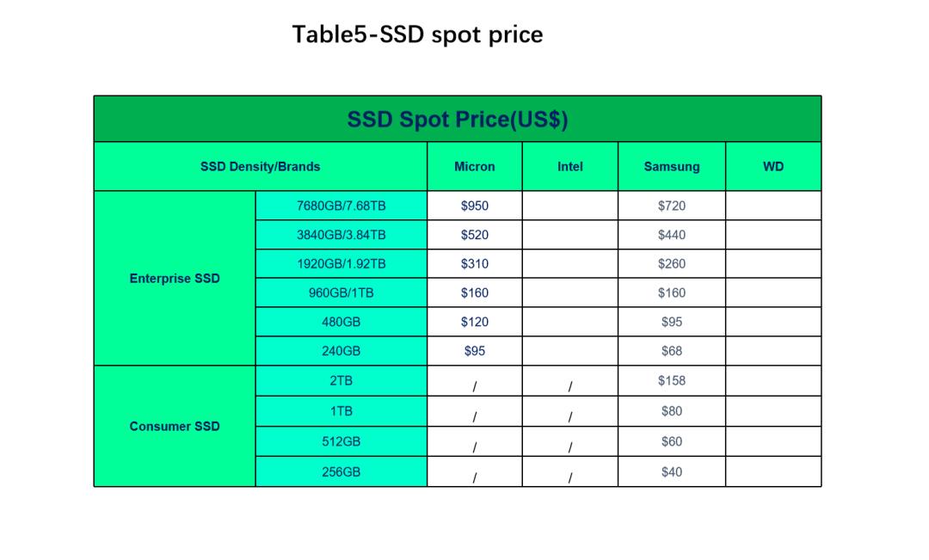Click the Samsung $158 price cell
This screenshot has height=560, width=929.
tap(672, 380)
